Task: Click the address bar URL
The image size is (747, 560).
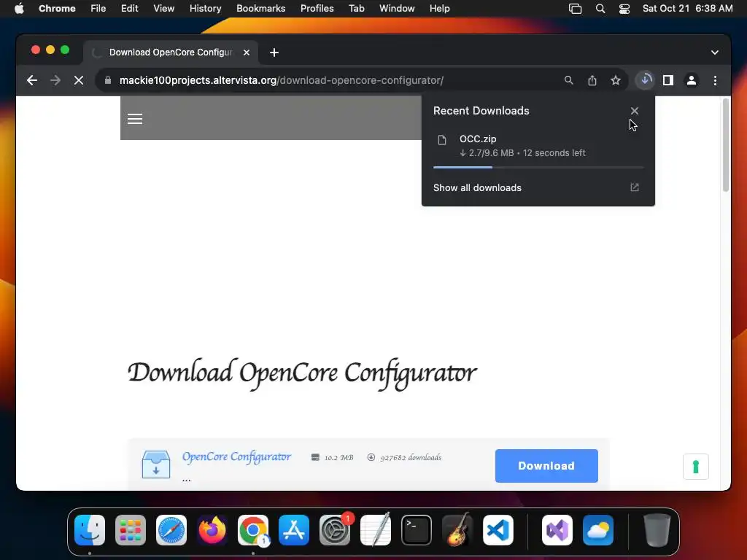Action: (282, 80)
